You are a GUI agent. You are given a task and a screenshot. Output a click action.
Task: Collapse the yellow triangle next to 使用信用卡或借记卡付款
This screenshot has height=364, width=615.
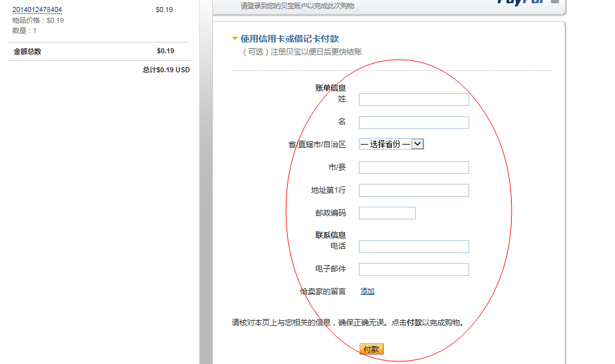[x=235, y=39]
